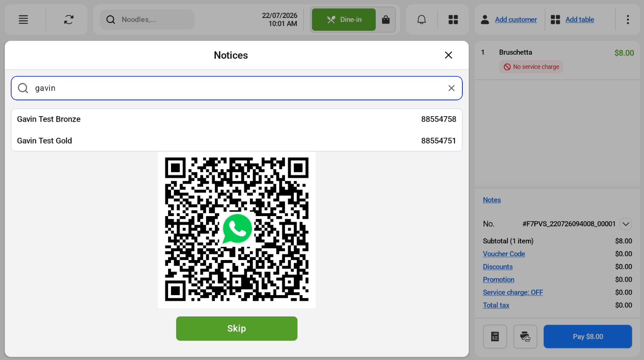Click the Subtotal (1 item) label
This screenshot has width=644, height=360.
click(508, 241)
